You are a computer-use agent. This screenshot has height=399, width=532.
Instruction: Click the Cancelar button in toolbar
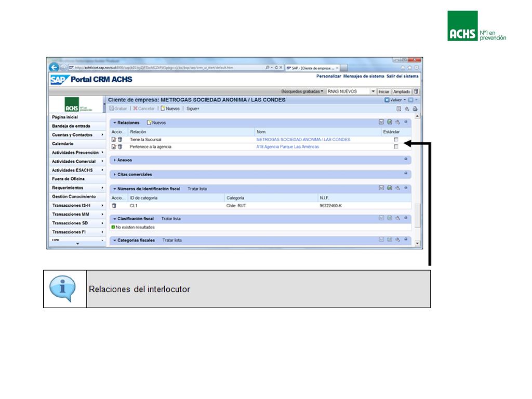(144, 109)
